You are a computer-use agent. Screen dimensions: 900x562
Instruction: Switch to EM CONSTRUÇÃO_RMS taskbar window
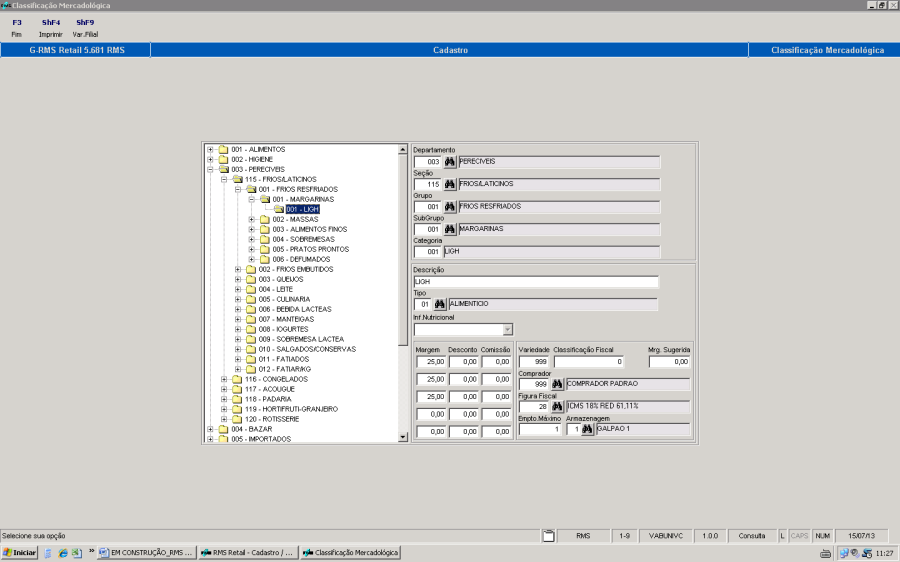146,553
